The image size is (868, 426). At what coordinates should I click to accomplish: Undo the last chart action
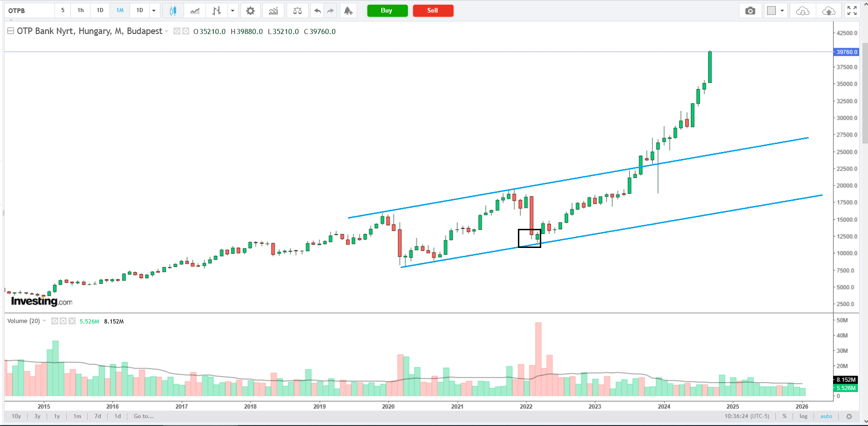(x=317, y=11)
